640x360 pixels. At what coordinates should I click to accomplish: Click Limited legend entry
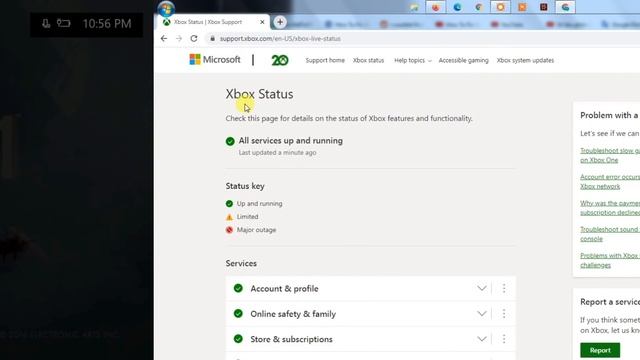(242, 217)
